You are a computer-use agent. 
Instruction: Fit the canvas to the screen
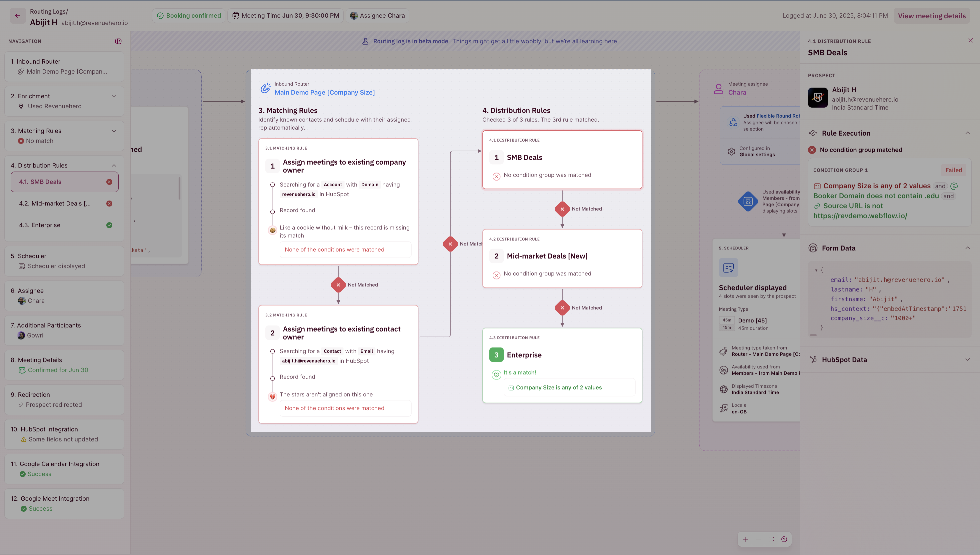[x=771, y=539]
